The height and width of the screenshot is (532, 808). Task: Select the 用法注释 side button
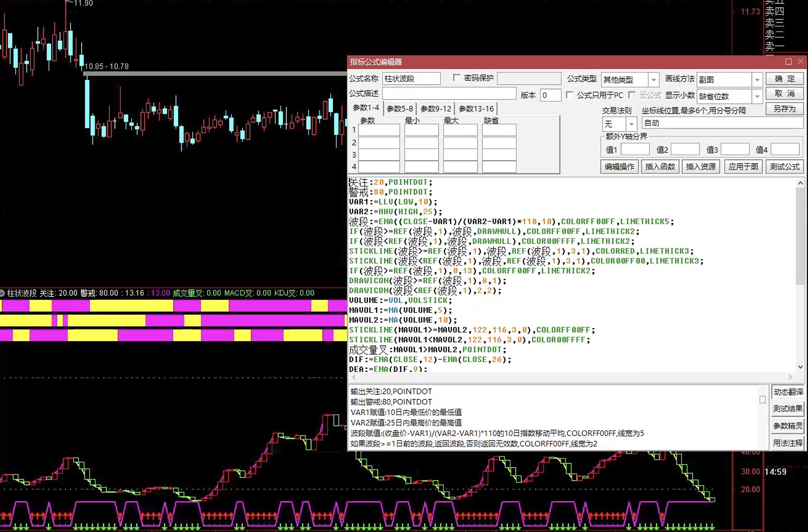coord(788,443)
